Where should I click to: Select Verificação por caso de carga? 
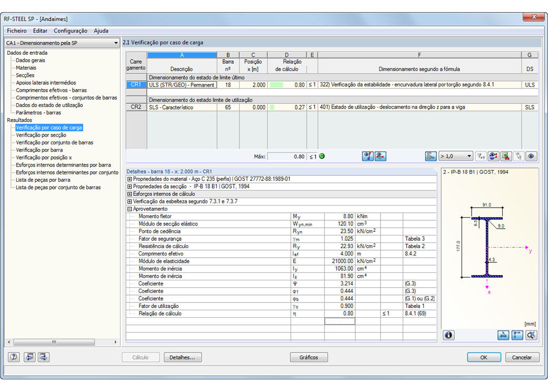point(49,128)
